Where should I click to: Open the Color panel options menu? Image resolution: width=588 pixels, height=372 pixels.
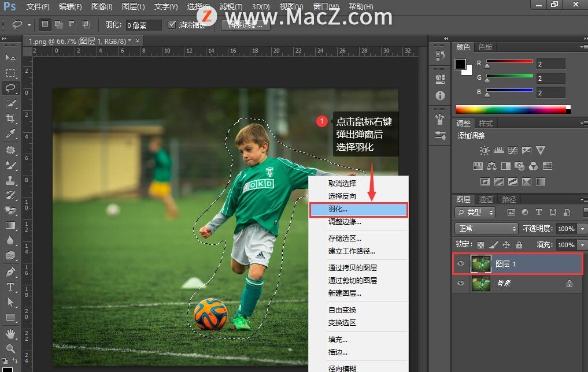coord(583,47)
